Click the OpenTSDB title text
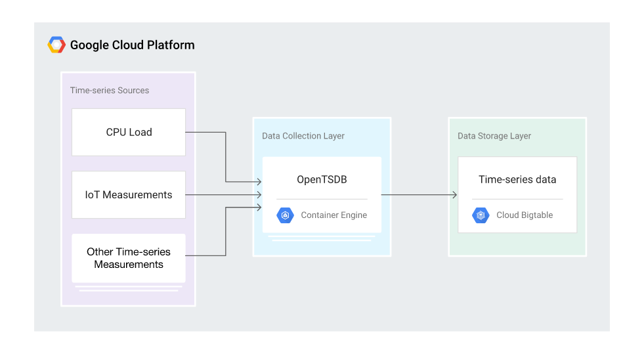644x350 pixels. (x=322, y=179)
